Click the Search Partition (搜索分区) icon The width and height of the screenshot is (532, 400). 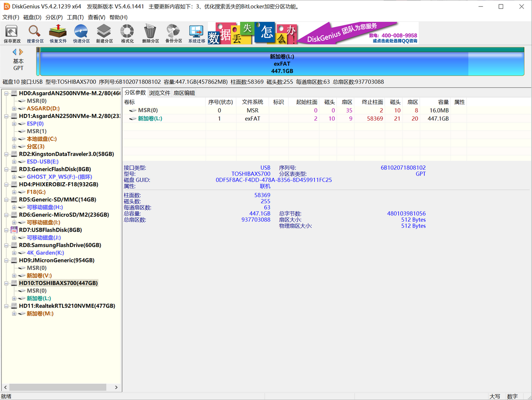coord(35,34)
